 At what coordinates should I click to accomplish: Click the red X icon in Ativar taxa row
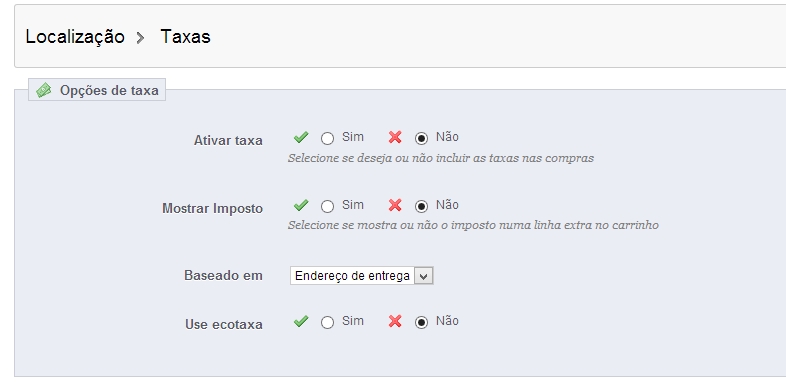pos(395,137)
